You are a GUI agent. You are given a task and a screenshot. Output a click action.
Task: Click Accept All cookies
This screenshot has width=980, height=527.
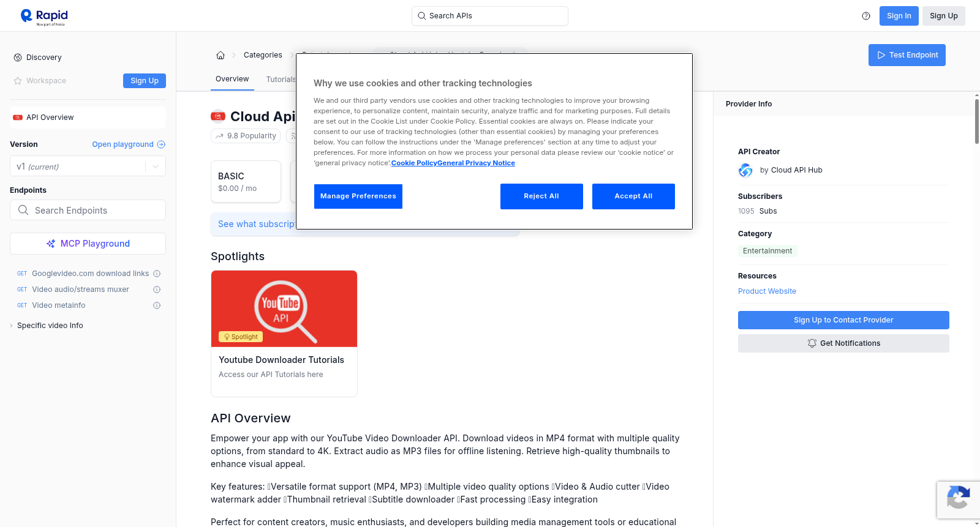pos(633,196)
